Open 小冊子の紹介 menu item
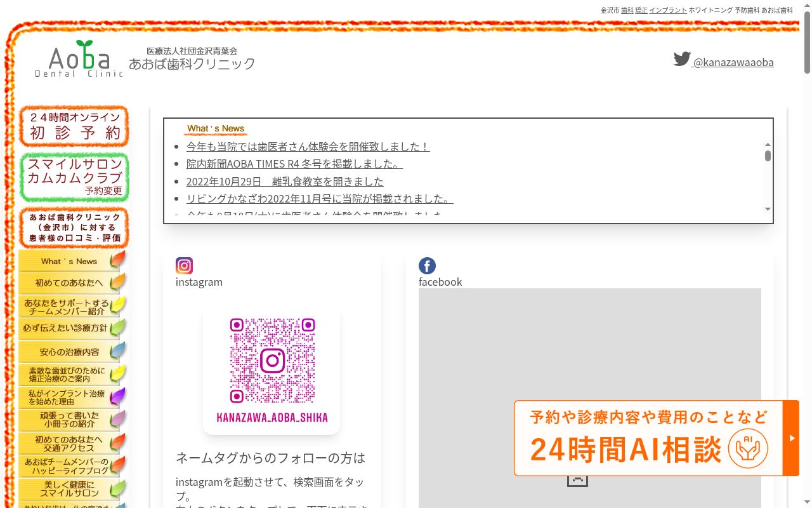 coord(72,420)
